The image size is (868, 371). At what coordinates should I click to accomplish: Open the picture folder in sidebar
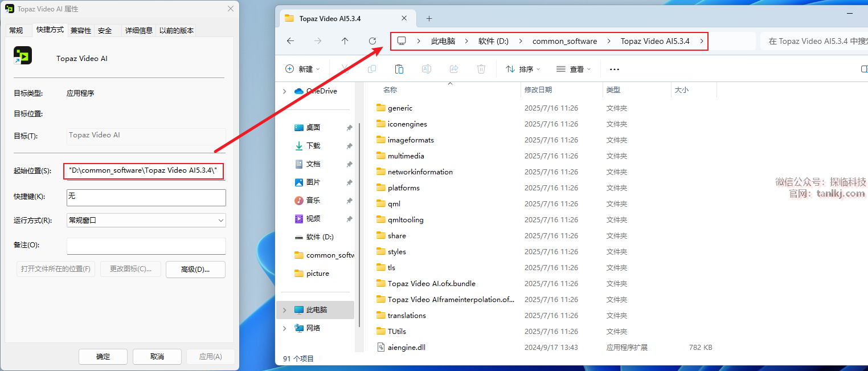(x=312, y=274)
